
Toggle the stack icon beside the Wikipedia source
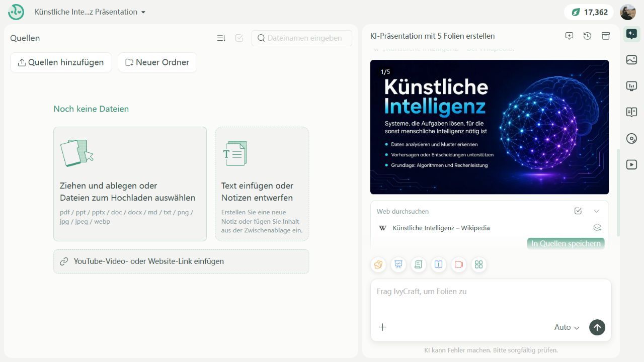tap(597, 228)
